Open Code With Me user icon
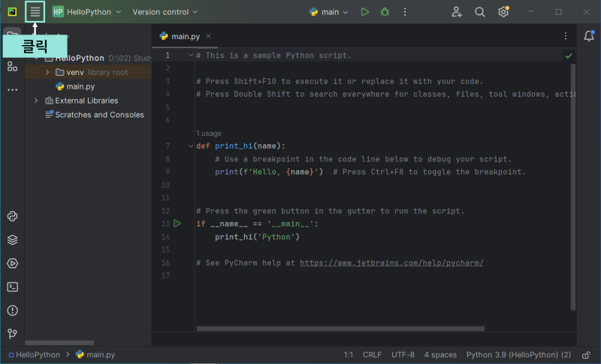 (457, 12)
